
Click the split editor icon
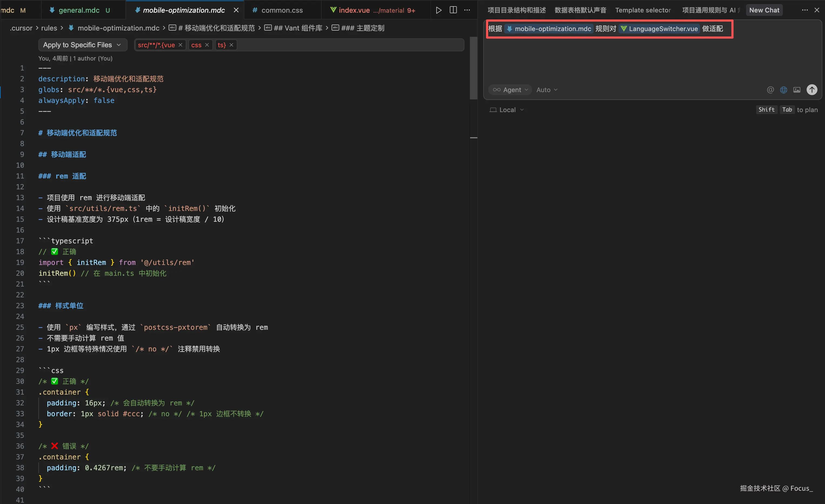tap(453, 10)
